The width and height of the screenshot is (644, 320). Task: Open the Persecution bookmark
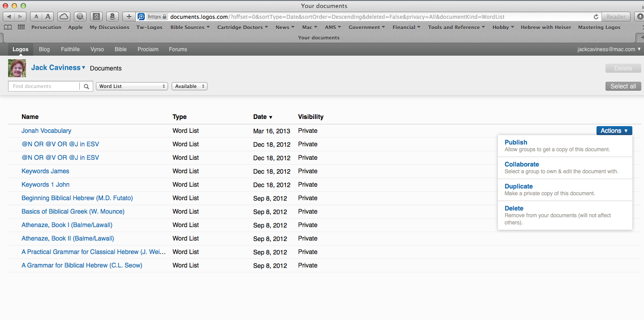click(x=46, y=27)
